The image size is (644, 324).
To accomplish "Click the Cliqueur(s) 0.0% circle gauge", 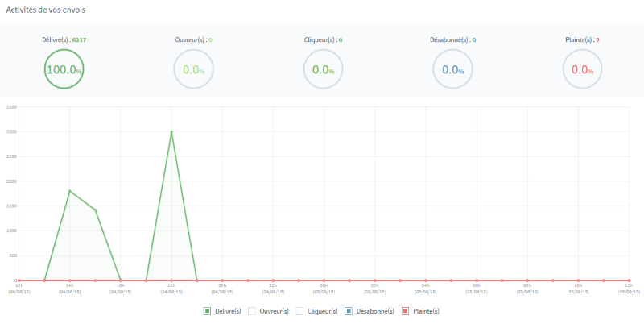I will (x=324, y=69).
